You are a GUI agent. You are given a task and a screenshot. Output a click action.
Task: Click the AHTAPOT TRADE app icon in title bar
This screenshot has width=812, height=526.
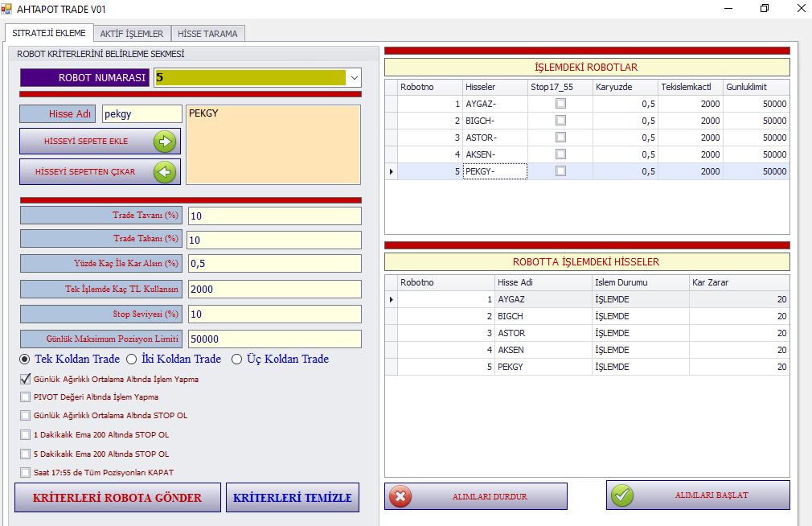click(6, 9)
